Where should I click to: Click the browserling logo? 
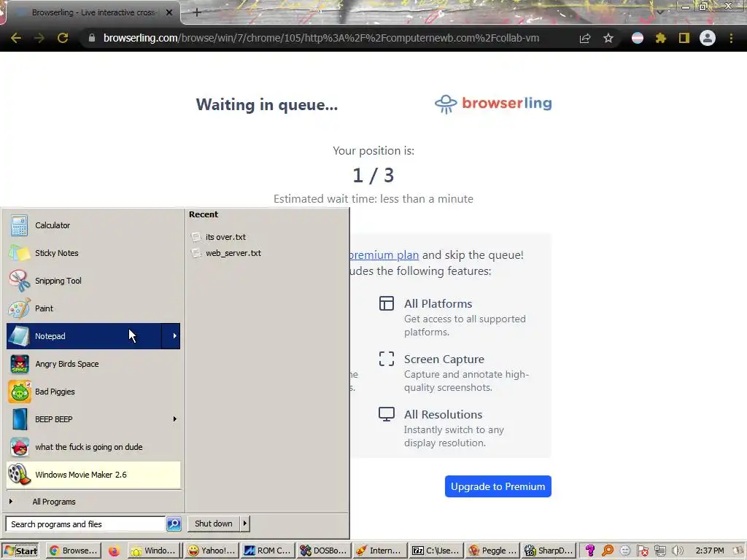493,104
